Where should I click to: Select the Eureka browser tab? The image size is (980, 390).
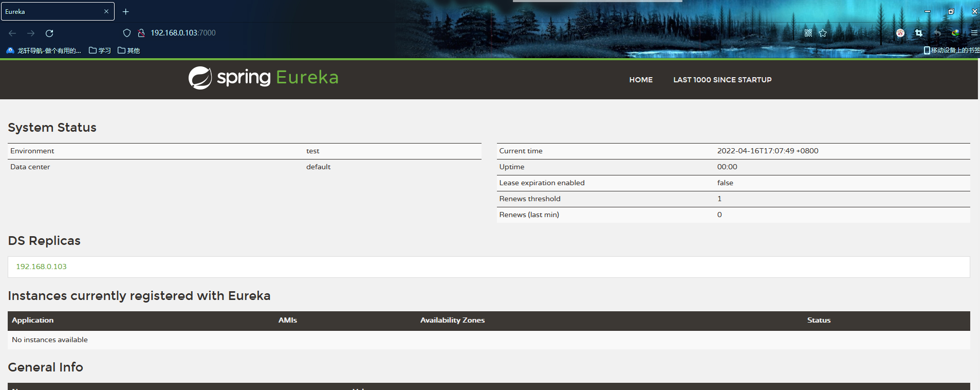58,11
